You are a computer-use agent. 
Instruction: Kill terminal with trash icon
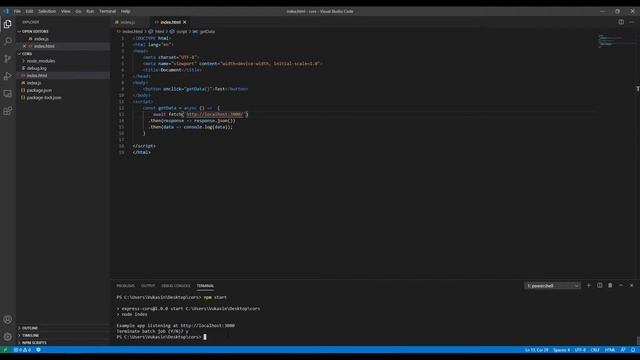click(610, 286)
